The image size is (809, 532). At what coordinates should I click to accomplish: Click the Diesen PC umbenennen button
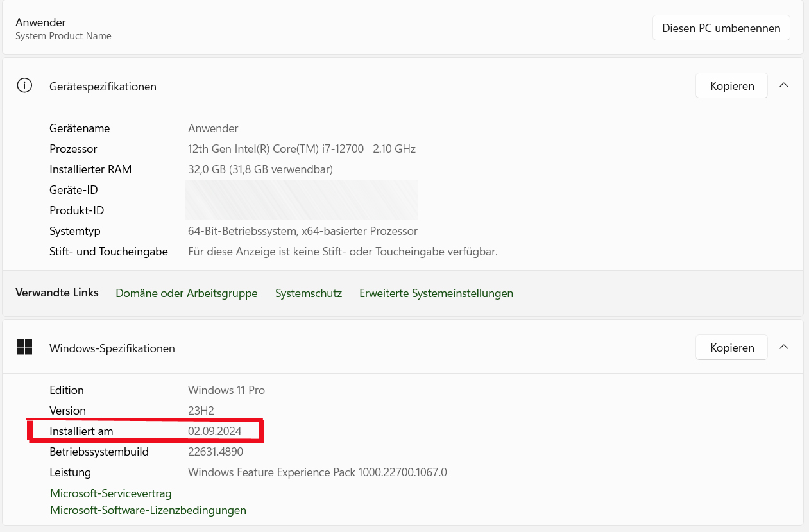(x=721, y=28)
